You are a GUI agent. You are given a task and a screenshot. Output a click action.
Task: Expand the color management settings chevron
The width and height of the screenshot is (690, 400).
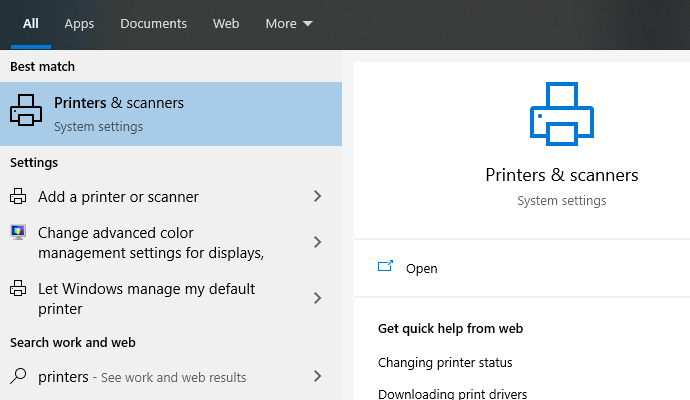tap(317, 242)
